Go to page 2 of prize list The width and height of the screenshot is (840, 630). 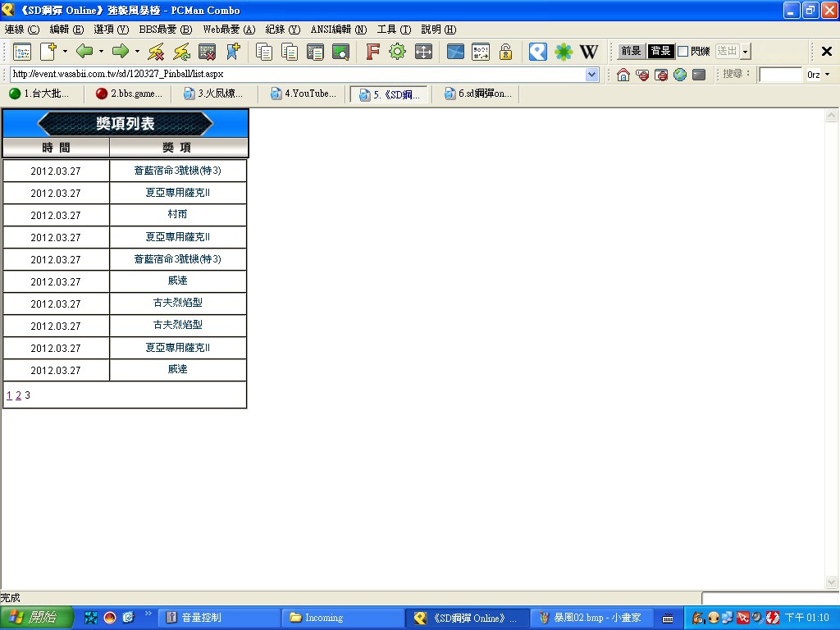(18, 395)
